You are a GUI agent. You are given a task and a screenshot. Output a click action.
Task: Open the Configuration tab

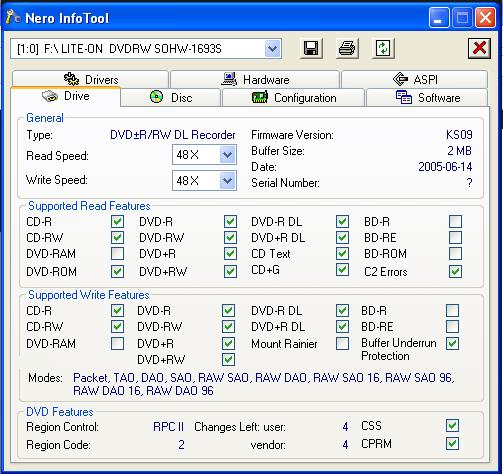pos(293,98)
